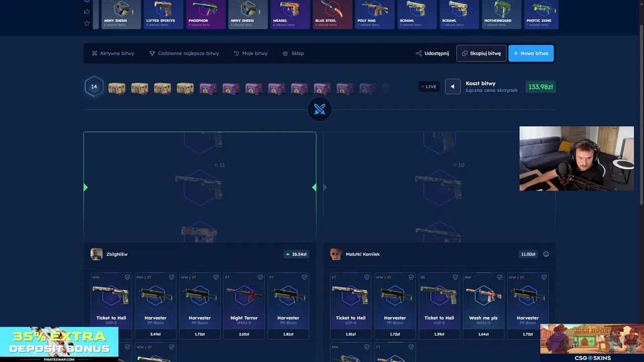The width and height of the screenshot is (644, 362).
Task: Click the thumbs-up icon in the left sidebar
Action: (x=87, y=12)
